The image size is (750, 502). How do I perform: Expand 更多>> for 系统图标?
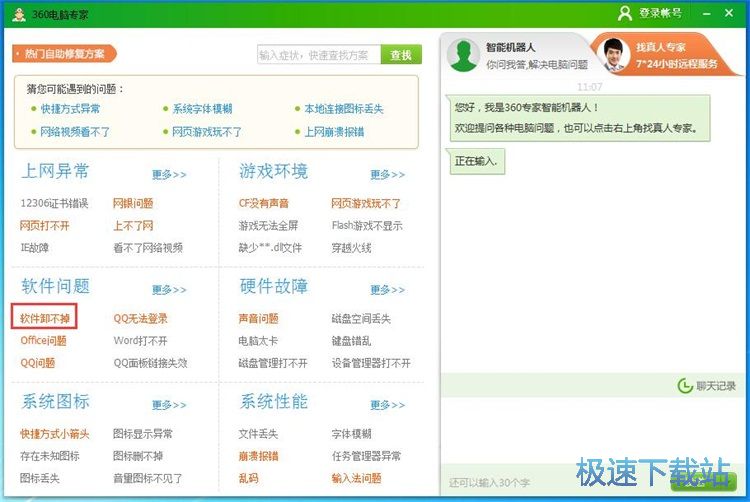tap(169, 405)
